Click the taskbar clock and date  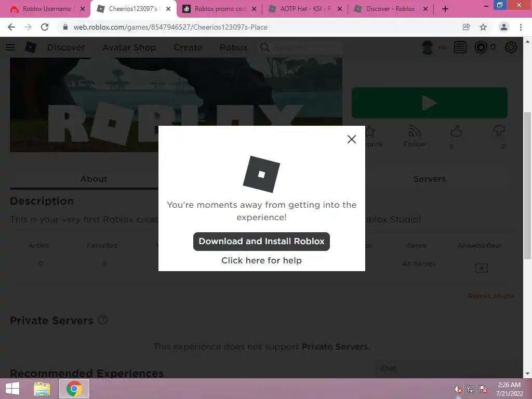(509, 389)
